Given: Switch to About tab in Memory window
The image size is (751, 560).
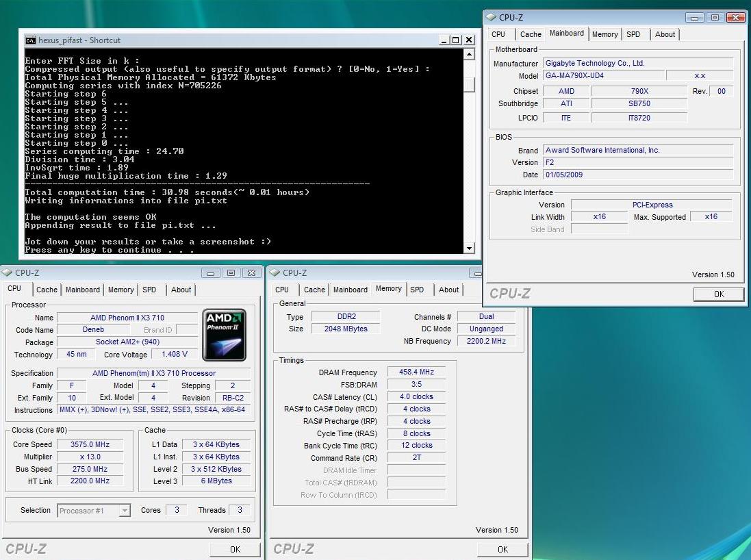Looking at the screenshot, I should pyautogui.click(x=449, y=290).
